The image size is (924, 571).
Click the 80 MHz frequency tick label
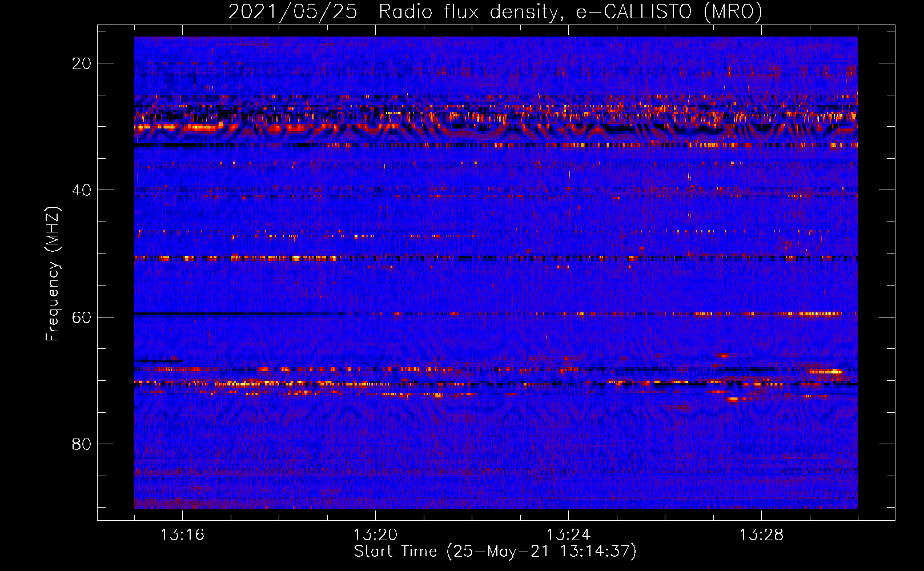click(x=82, y=444)
